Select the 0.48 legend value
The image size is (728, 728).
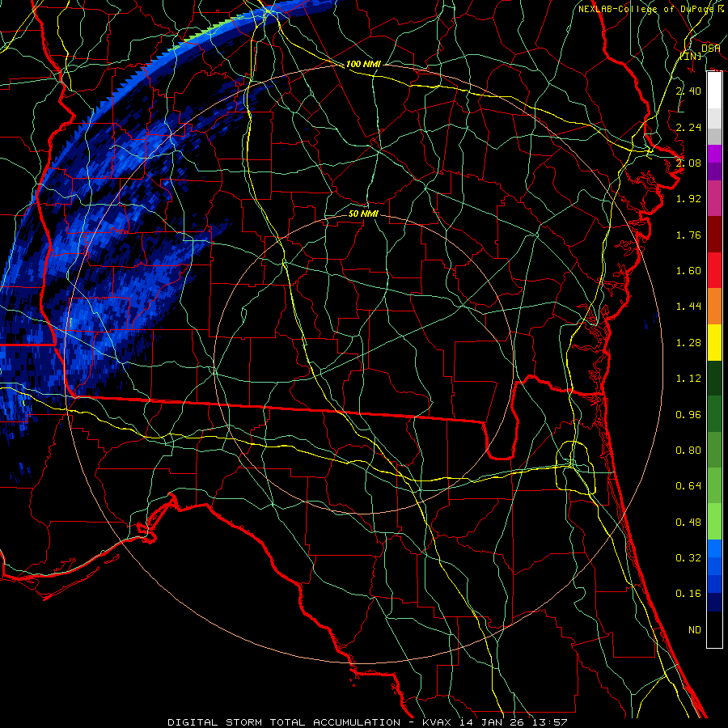[x=688, y=523]
